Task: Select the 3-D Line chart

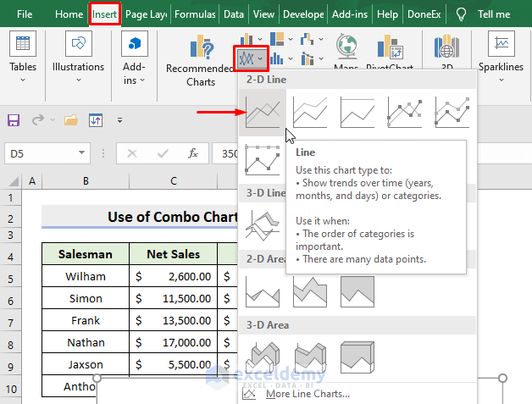Action: tap(263, 225)
